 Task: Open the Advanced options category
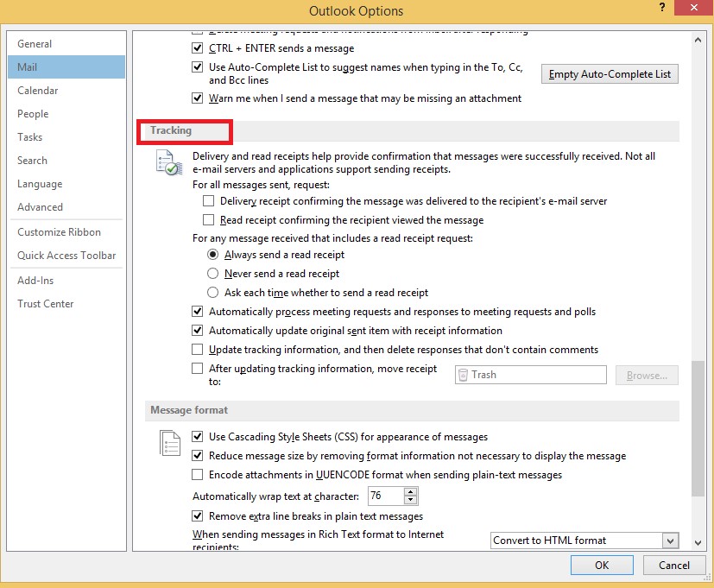pos(66,207)
